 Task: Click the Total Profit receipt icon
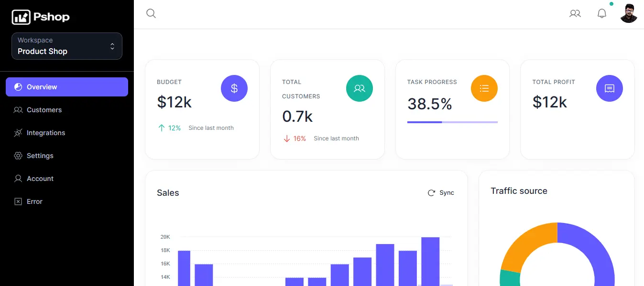point(610,88)
